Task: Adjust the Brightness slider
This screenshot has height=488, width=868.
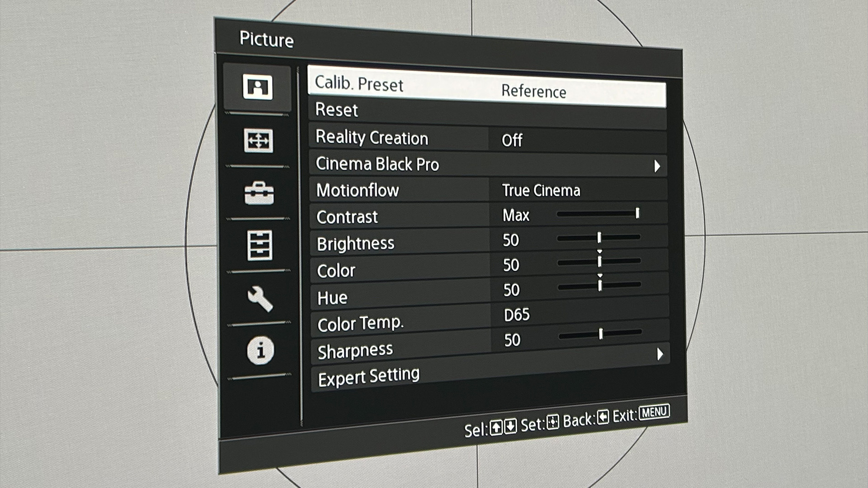Action: [x=599, y=238]
